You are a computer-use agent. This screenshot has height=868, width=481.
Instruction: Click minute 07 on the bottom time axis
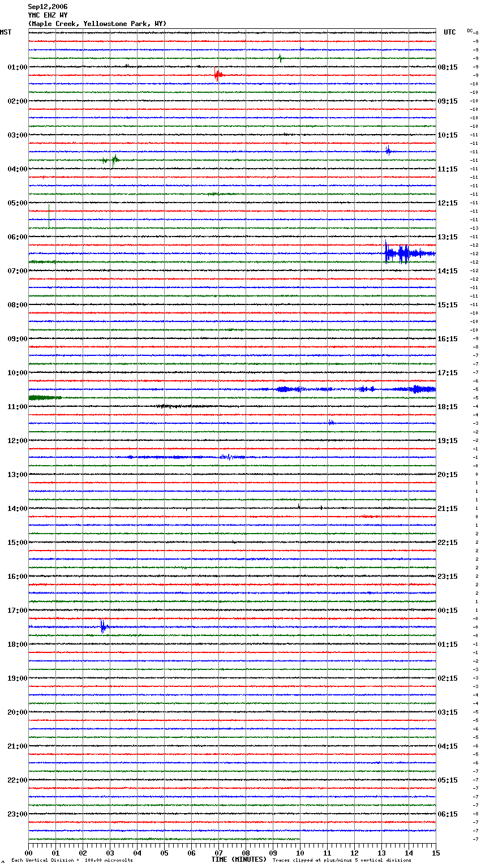[x=218, y=853]
